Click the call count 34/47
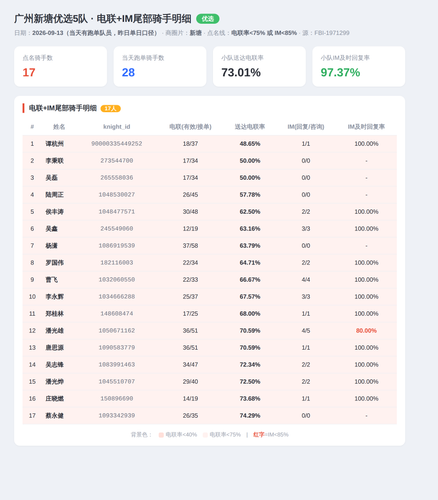 coord(190,365)
